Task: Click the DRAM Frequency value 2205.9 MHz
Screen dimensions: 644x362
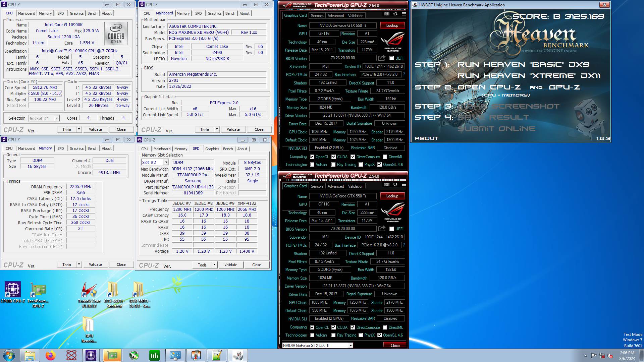Action: pos(80,187)
